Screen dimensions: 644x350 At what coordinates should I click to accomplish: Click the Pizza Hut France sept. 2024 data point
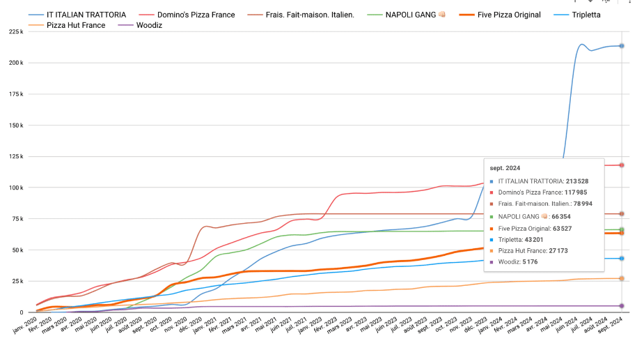tap(622, 278)
